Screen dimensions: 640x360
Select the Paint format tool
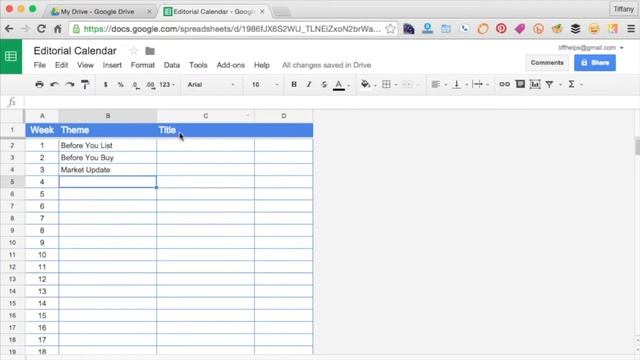coord(85,84)
